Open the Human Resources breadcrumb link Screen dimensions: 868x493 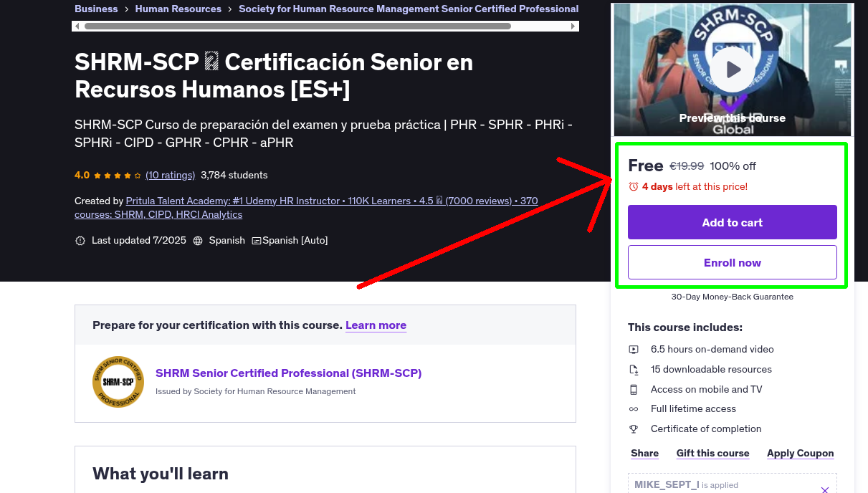pyautogui.click(x=178, y=9)
